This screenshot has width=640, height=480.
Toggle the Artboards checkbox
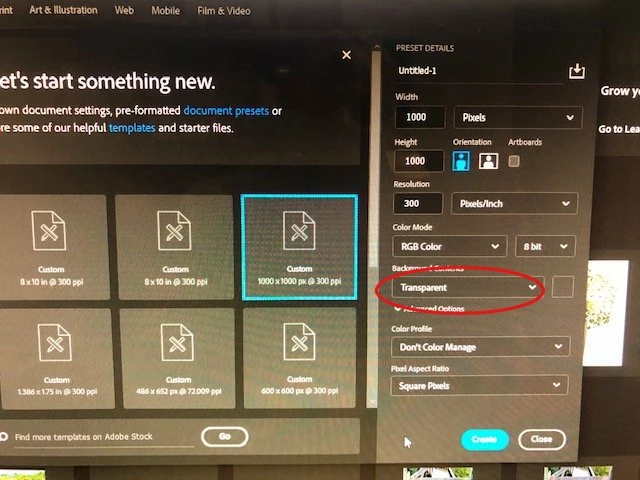[514, 161]
